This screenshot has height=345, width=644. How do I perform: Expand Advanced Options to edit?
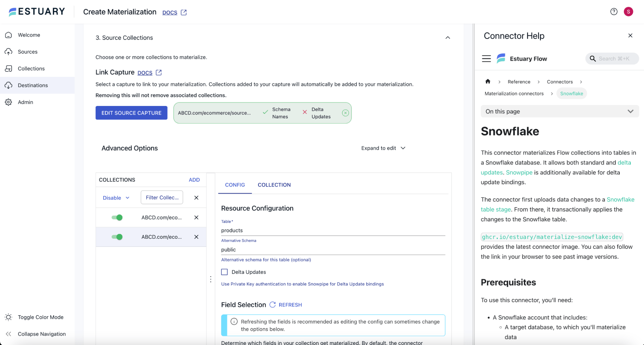[383, 148]
